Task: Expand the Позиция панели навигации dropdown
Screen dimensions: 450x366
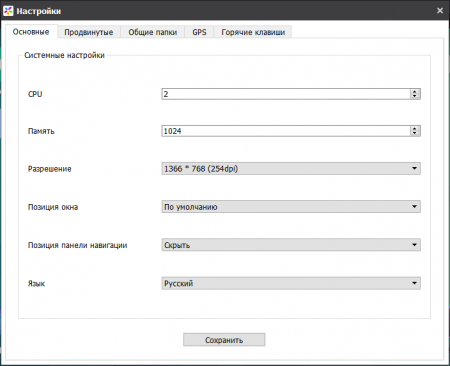Action: tap(291, 245)
